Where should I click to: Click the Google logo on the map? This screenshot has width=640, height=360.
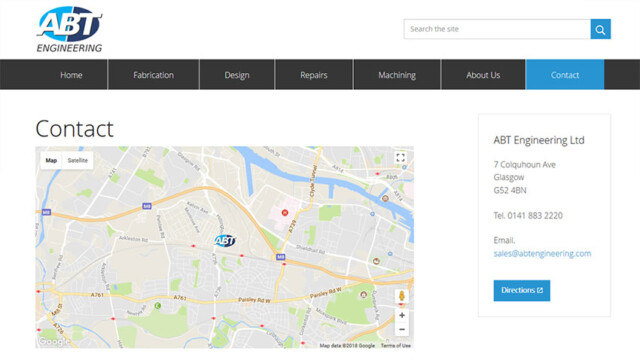(54, 341)
